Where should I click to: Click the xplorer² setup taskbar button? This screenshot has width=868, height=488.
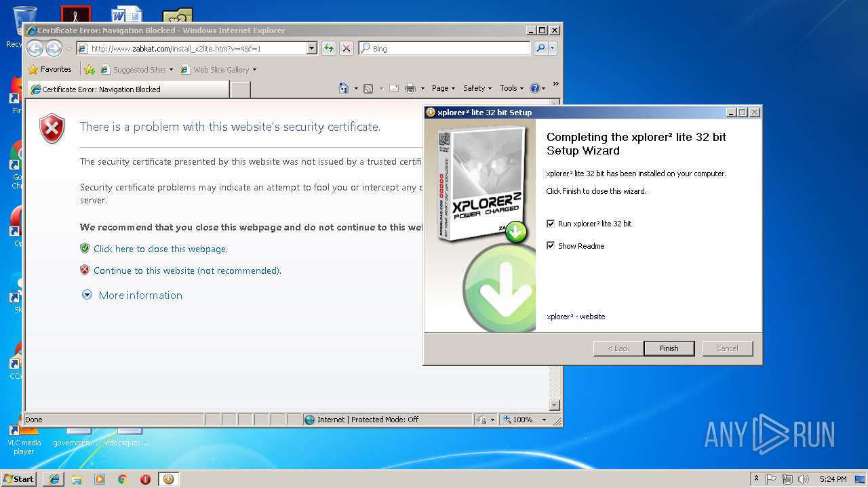[168, 479]
